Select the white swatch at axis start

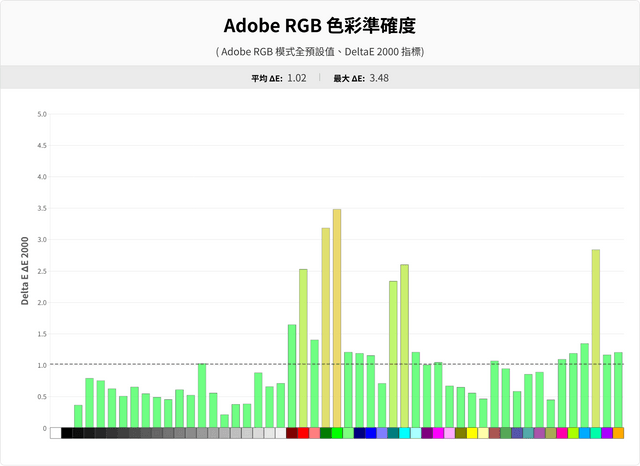pyautogui.click(x=56, y=433)
